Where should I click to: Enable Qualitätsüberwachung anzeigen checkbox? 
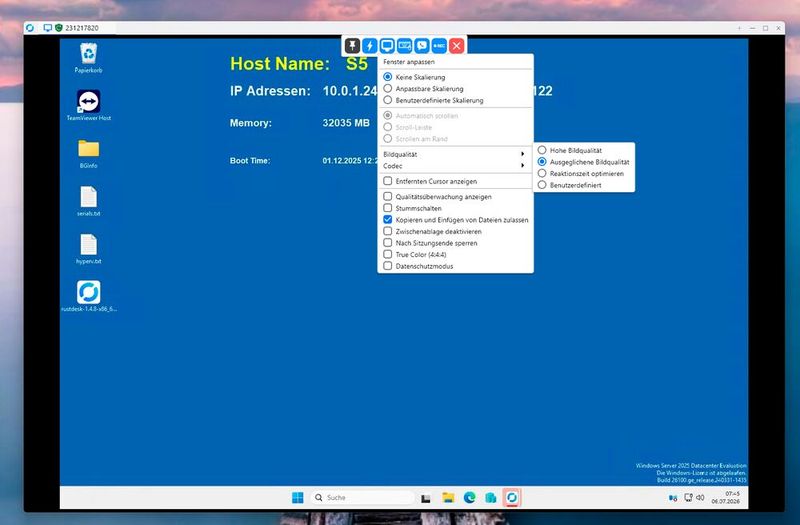[388, 196]
